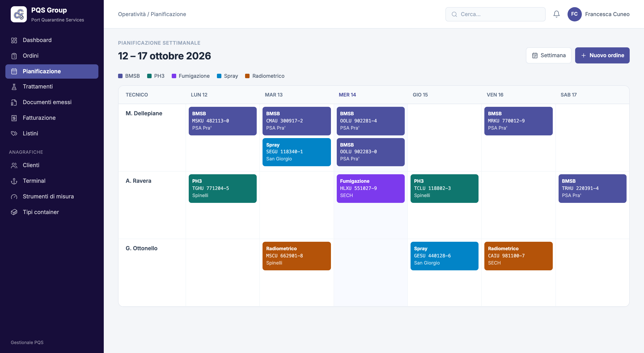Click the Fatturazione receipt icon
Viewport: 644px width, 353px height.
click(14, 118)
